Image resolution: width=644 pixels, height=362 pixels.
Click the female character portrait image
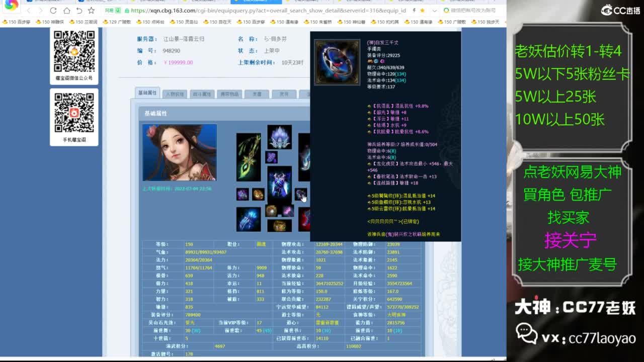[x=180, y=153]
